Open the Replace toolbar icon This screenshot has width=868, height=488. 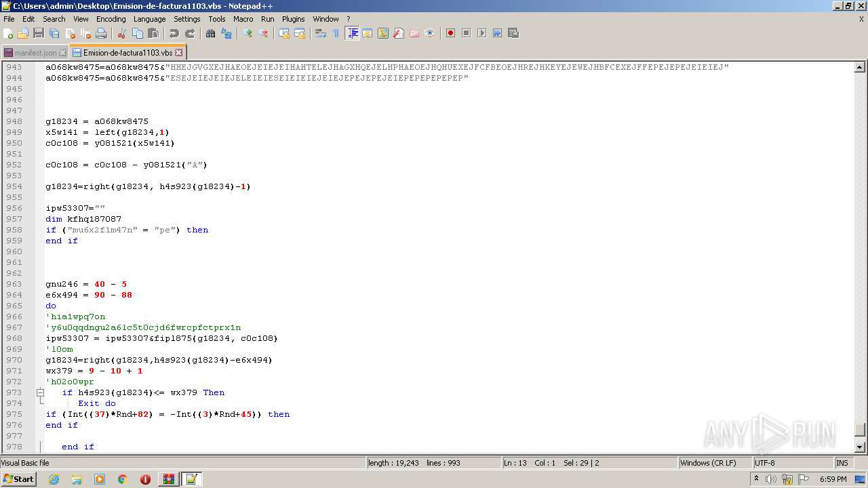226,33
